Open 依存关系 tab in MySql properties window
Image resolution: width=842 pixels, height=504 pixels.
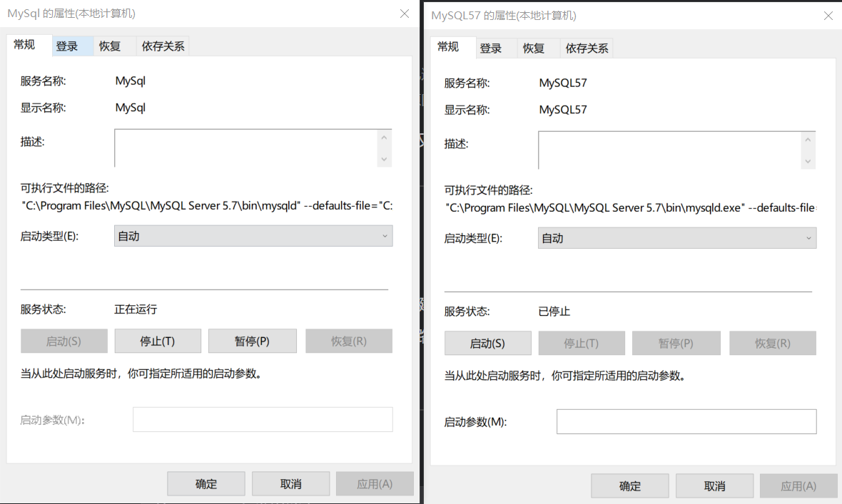[163, 46]
